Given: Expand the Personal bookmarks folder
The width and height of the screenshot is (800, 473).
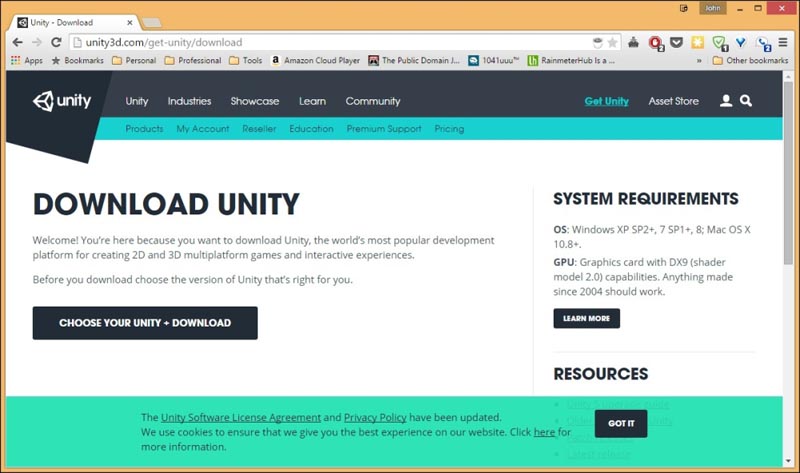Looking at the screenshot, I should click(134, 61).
